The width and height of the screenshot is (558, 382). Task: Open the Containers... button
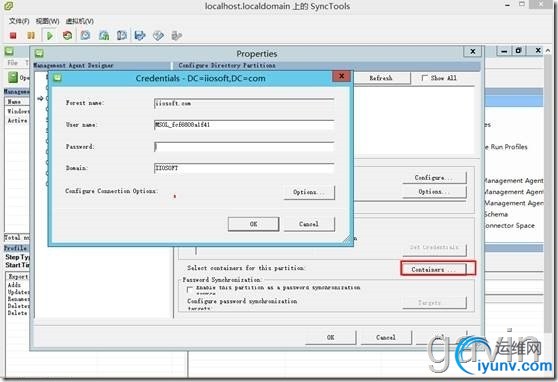(433, 269)
